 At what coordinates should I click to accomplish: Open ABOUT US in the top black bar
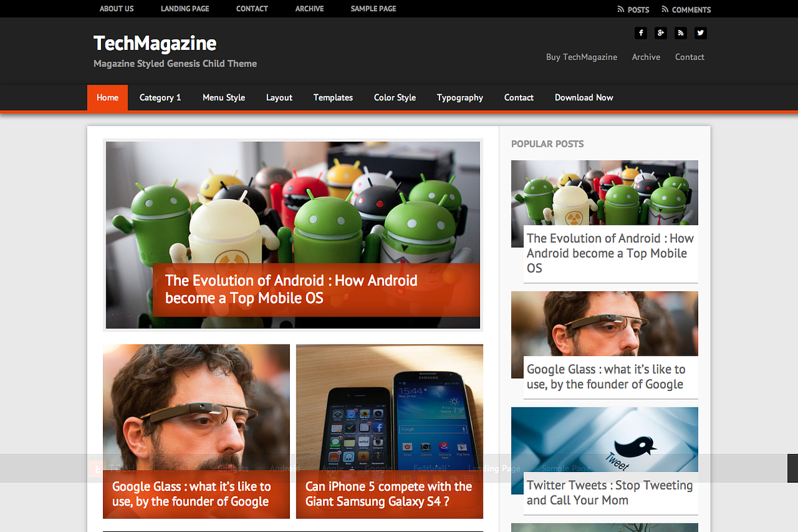[x=116, y=9]
